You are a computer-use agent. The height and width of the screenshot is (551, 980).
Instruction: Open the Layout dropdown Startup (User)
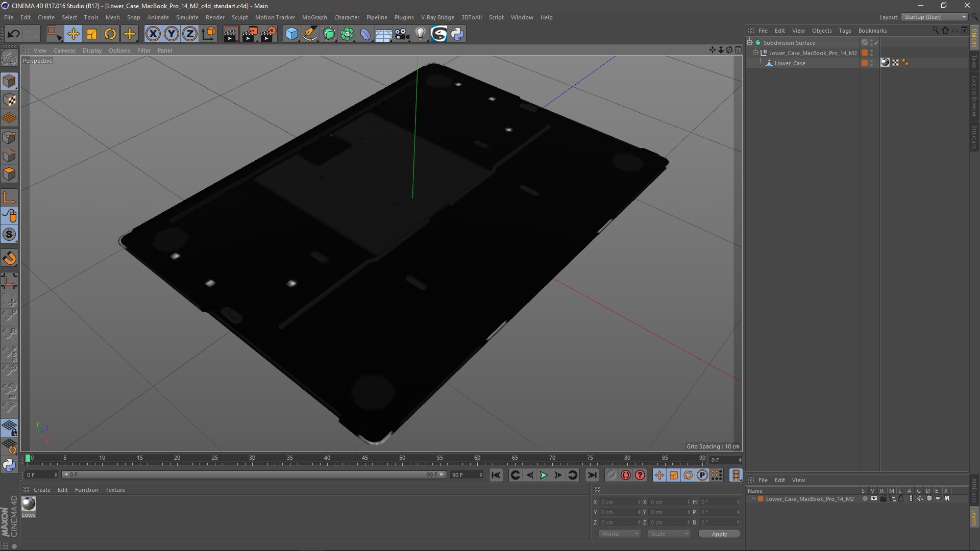(x=935, y=17)
